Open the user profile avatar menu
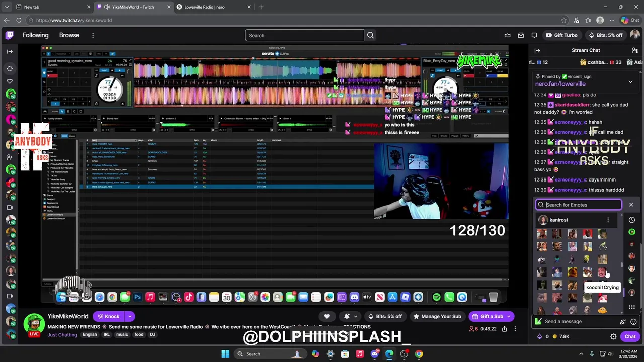 click(634, 35)
